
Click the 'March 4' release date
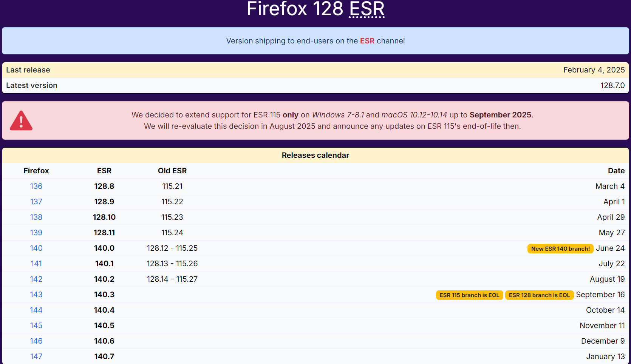point(610,186)
